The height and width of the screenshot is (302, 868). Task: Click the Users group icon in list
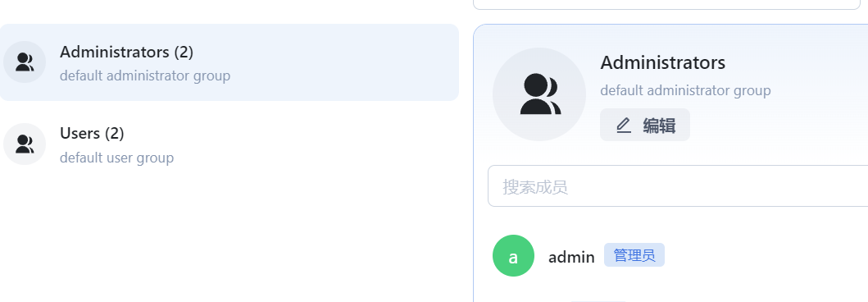tap(25, 144)
